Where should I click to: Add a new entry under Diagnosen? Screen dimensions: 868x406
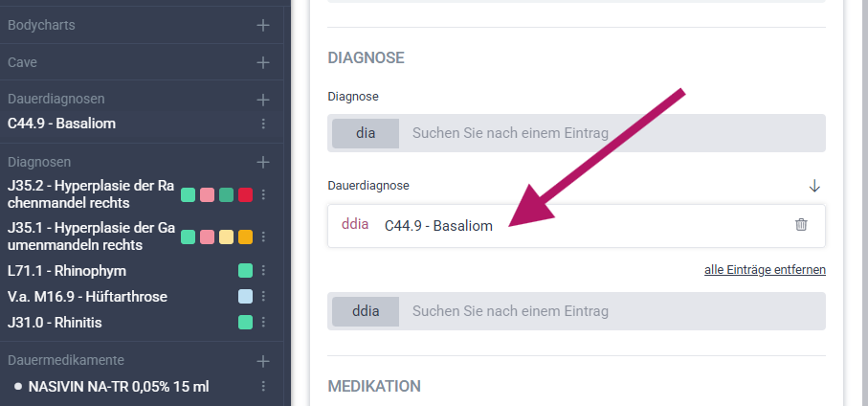pos(263,163)
